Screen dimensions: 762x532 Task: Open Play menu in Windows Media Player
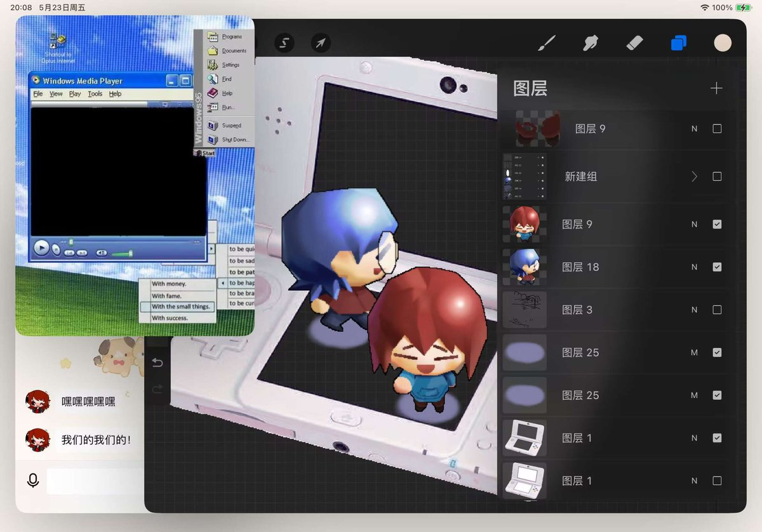(75, 94)
